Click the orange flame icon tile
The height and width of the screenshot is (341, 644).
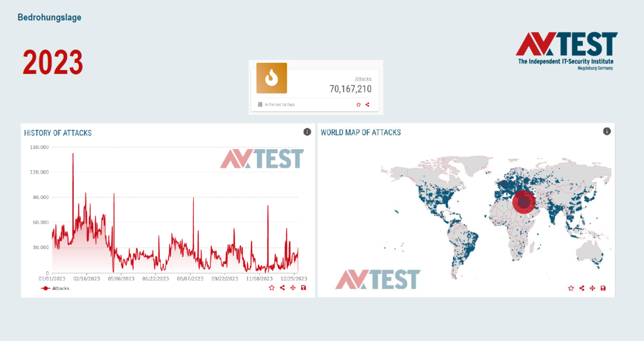[x=271, y=78]
